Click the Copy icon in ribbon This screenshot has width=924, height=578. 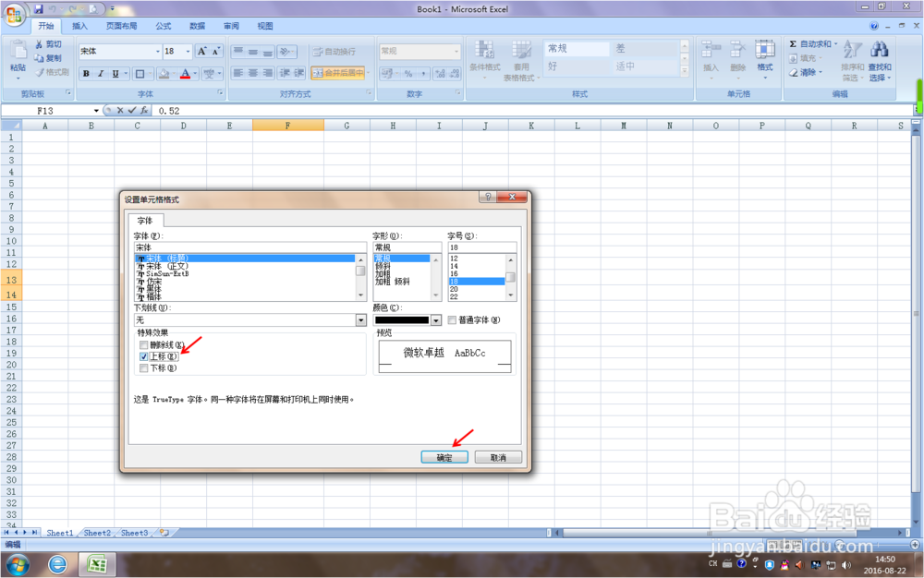[39, 58]
